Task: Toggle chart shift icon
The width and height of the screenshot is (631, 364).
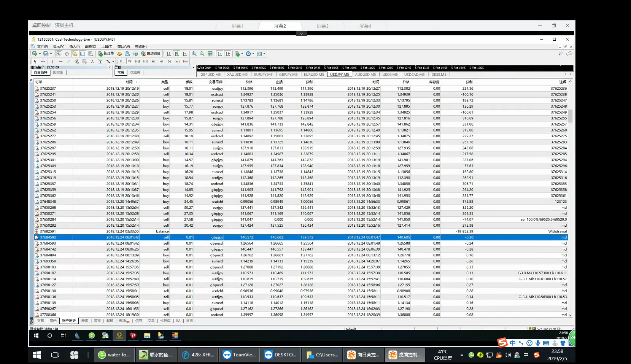Action: point(228,54)
